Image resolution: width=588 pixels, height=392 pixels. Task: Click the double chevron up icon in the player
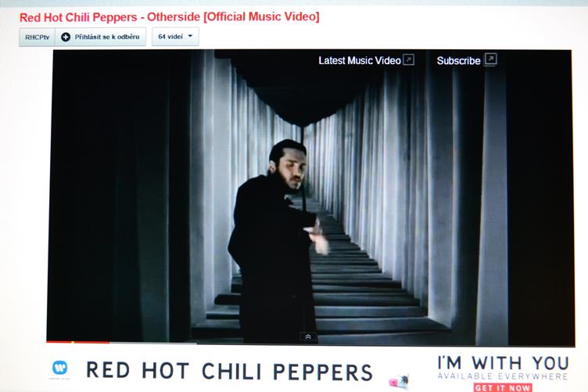tap(308, 337)
